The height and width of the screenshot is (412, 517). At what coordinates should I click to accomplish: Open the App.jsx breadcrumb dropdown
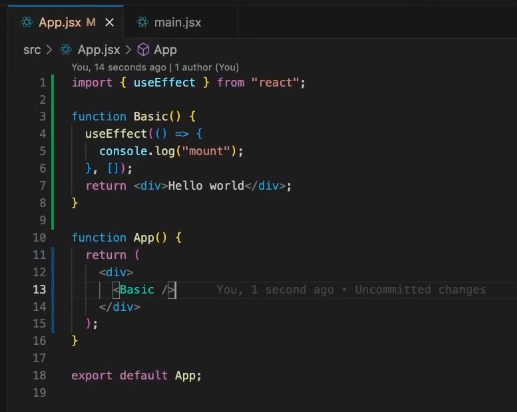point(99,50)
